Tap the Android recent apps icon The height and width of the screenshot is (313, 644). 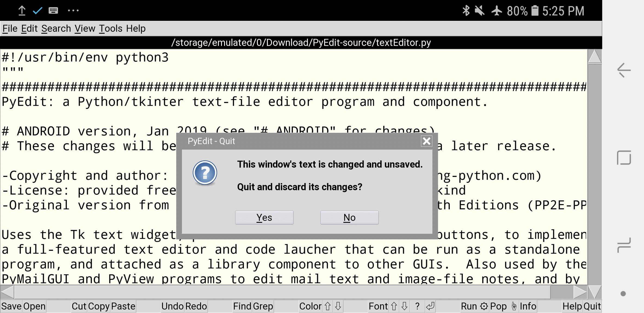(x=624, y=245)
